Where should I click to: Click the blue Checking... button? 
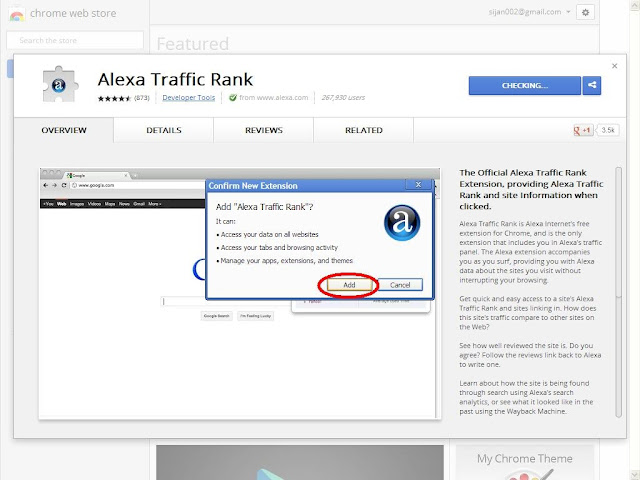tap(524, 85)
